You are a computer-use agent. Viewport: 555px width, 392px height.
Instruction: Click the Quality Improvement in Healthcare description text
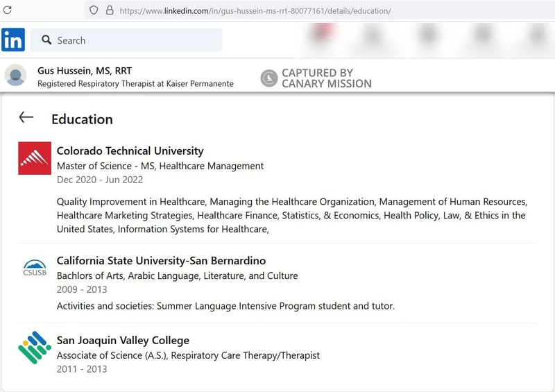(292, 215)
